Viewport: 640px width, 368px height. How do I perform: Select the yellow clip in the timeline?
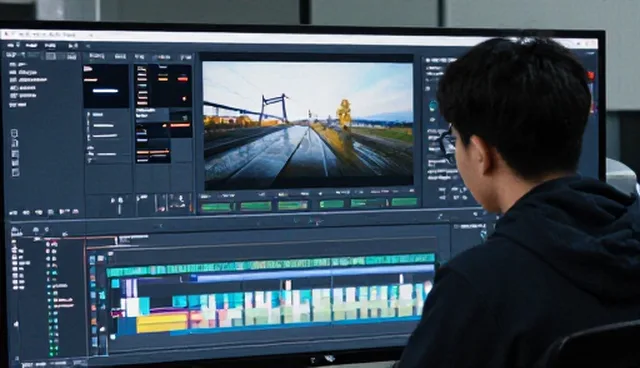[162, 323]
